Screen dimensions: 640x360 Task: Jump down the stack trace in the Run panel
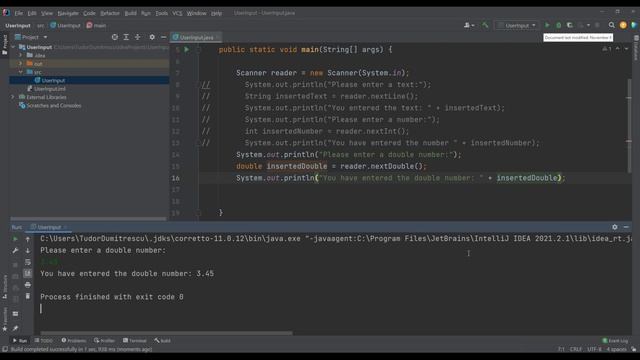(x=28, y=250)
